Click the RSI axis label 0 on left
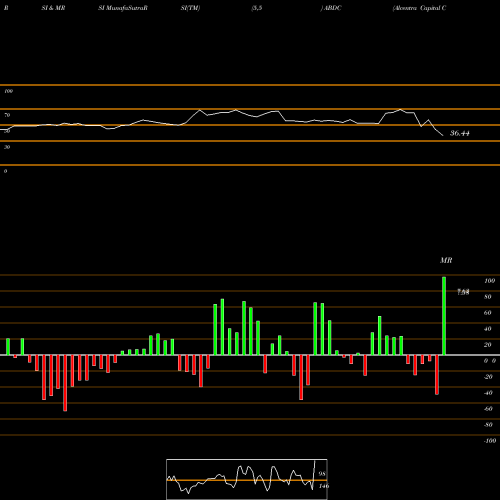Viewport: 500px width, 500px height. click(5, 171)
